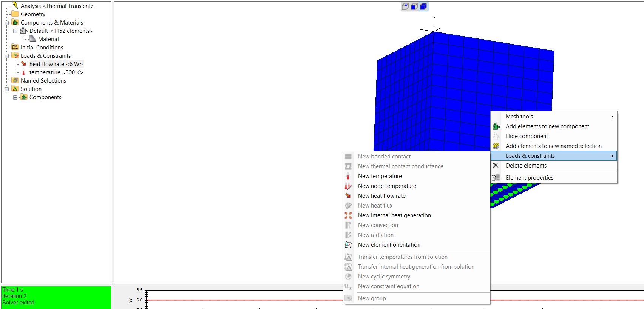Viewport: 644px width, 309px height.
Task: Click the New temperature thermometer icon
Action: tap(348, 176)
